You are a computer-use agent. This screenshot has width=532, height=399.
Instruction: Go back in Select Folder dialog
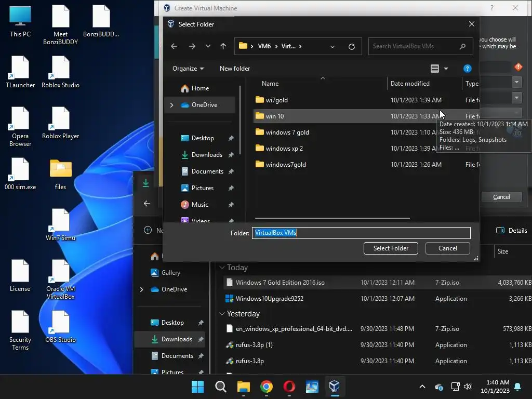[x=174, y=46]
